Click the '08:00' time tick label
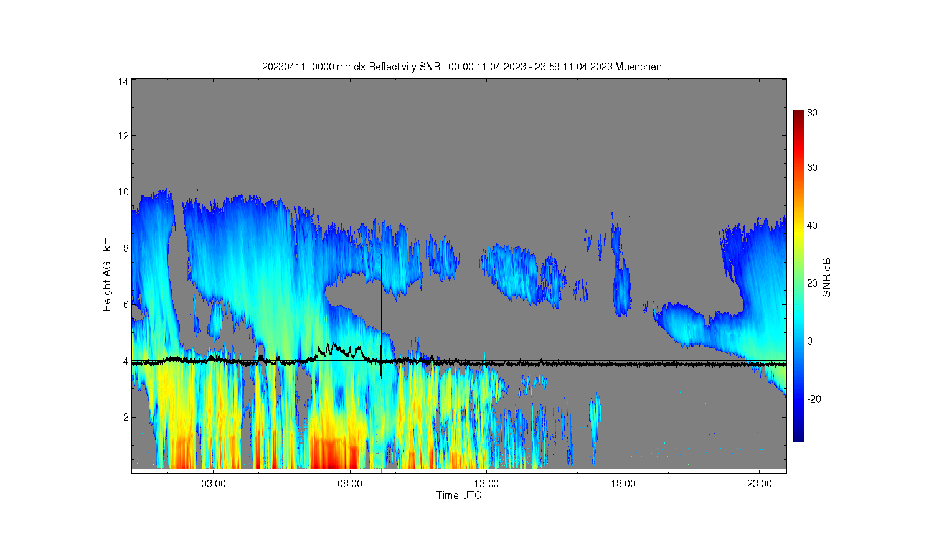The image size is (934, 560). (x=350, y=484)
